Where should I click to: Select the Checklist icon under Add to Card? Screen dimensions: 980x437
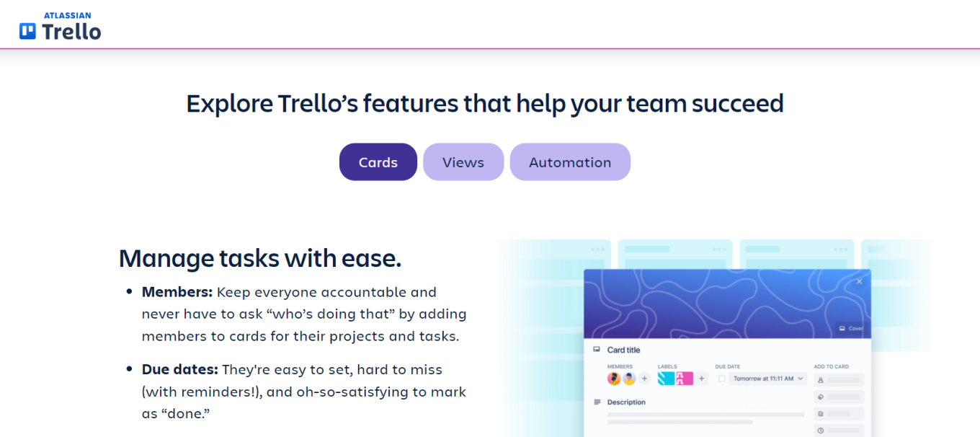click(x=821, y=413)
